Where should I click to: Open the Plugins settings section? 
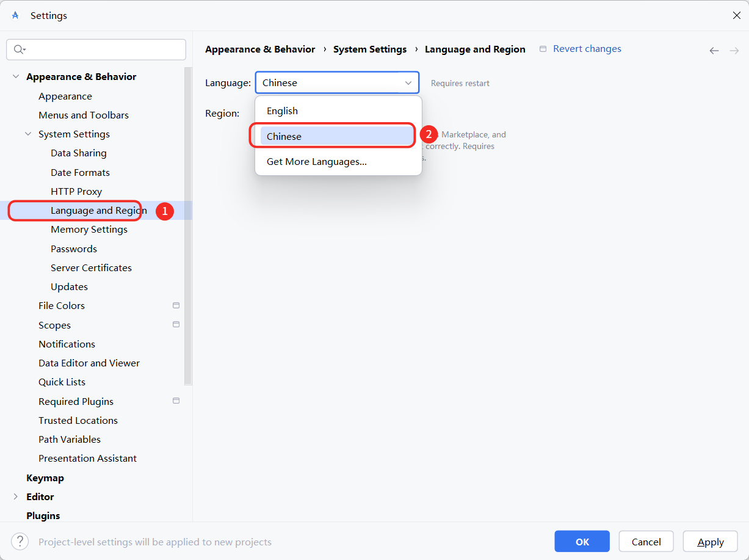(43, 515)
